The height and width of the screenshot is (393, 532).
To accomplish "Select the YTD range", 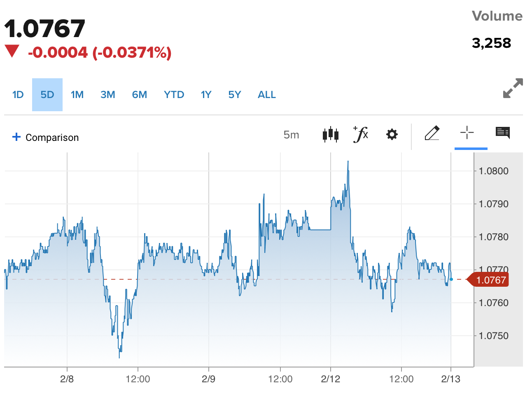I will [x=174, y=95].
